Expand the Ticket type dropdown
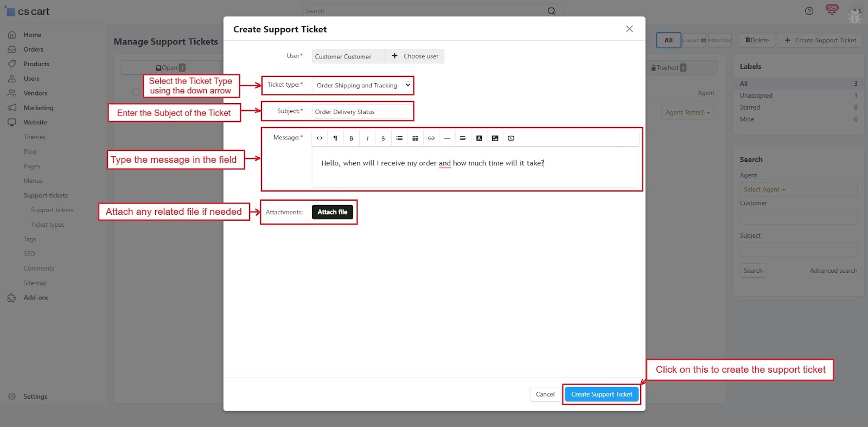Viewport: 868px width, 427px height. [x=362, y=85]
